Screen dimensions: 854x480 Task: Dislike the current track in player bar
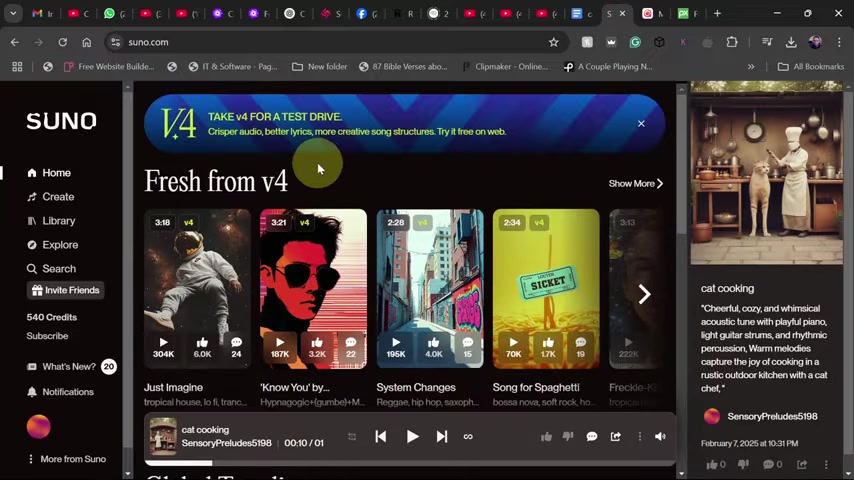(x=568, y=436)
